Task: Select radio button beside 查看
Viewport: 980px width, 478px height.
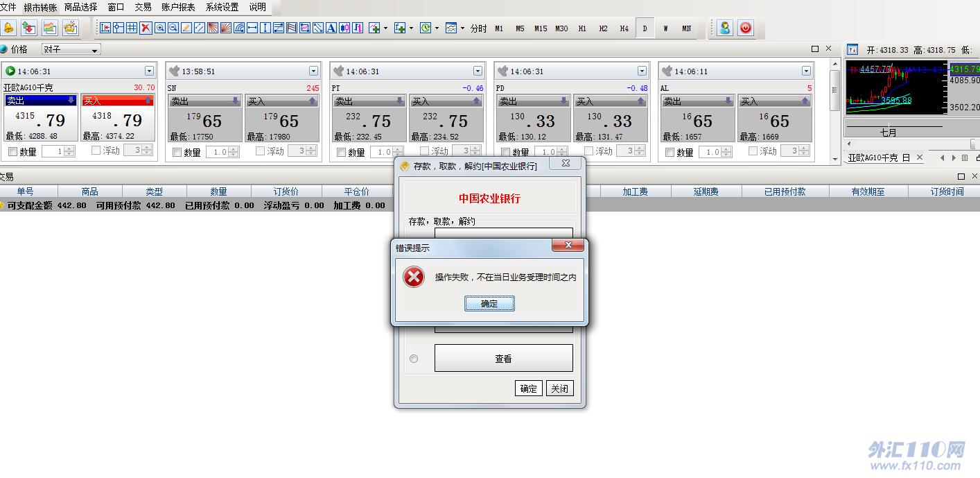Action: 414,359
